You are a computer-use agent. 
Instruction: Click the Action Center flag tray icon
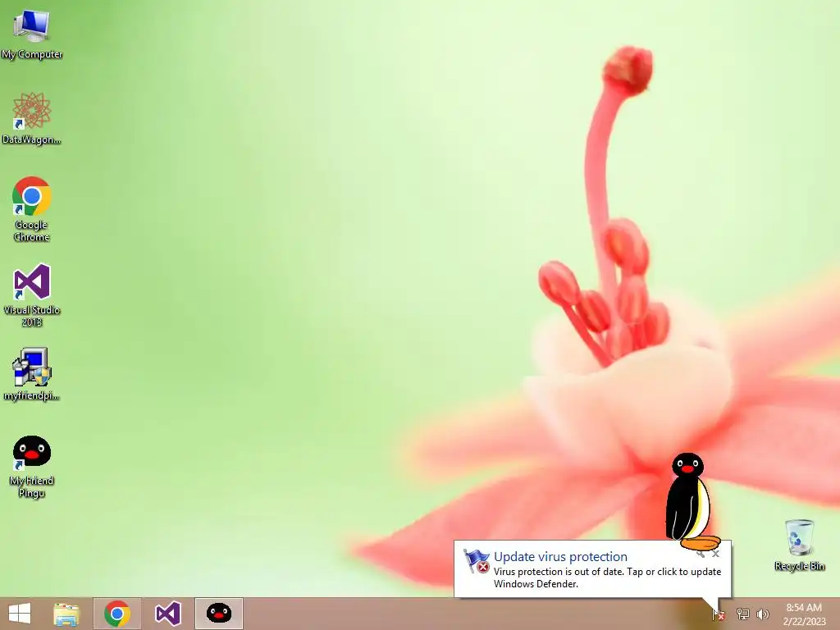pyautogui.click(x=719, y=614)
